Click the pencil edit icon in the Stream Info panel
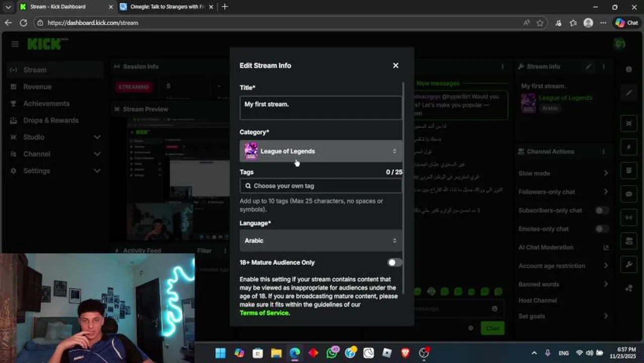Screen dimensions: 644x363 pyautogui.click(x=588, y=67)
